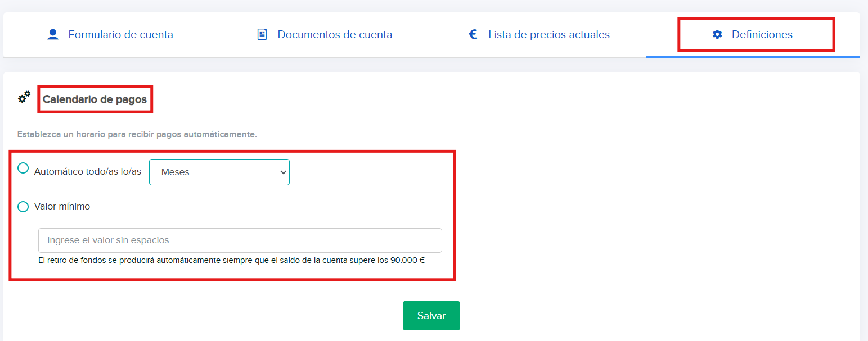Click the 'Establezca un horario' description text
This screenshot has width=868, height=341.
click(137, 135)
